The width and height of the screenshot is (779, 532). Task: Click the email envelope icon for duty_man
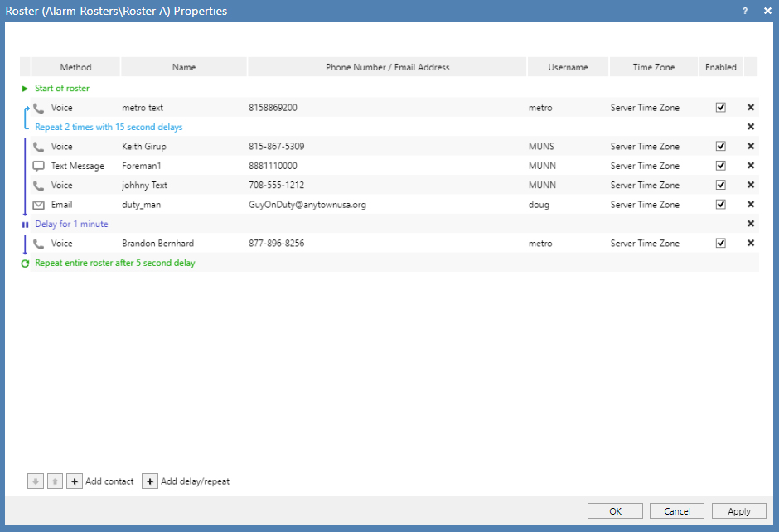[x=39, y=205]
